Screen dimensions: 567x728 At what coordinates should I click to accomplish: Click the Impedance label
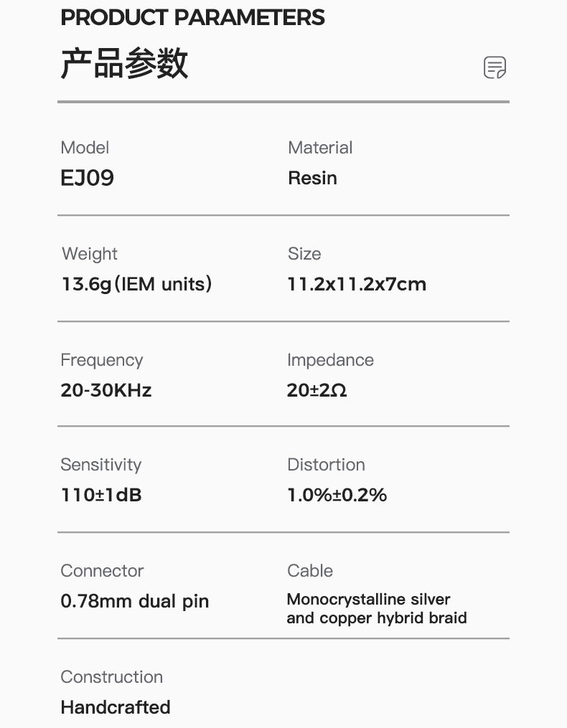330,360
